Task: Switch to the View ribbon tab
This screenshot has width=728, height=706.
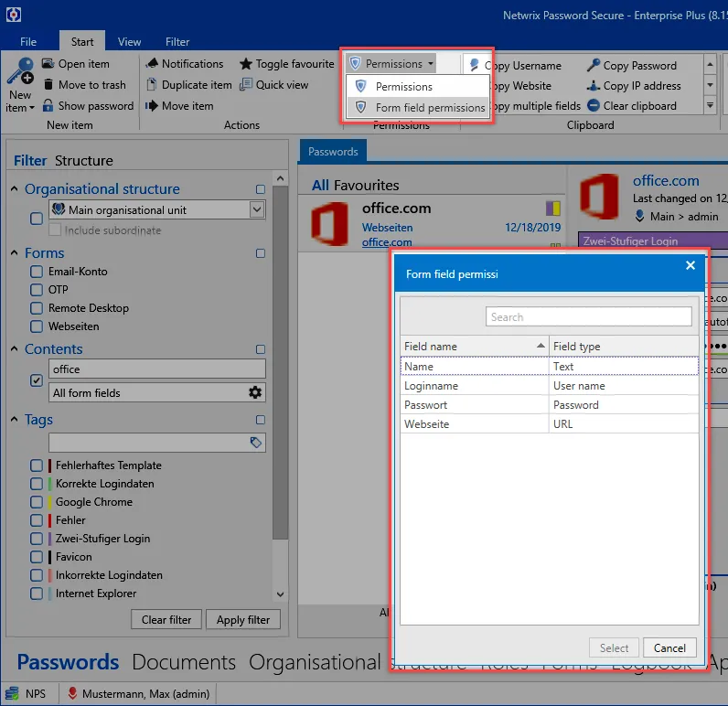Action: click(129, 42)
